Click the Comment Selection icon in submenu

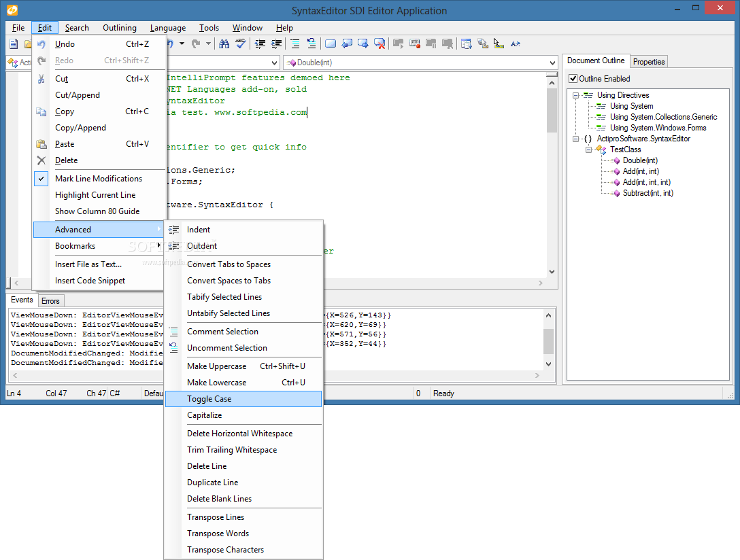173,332
